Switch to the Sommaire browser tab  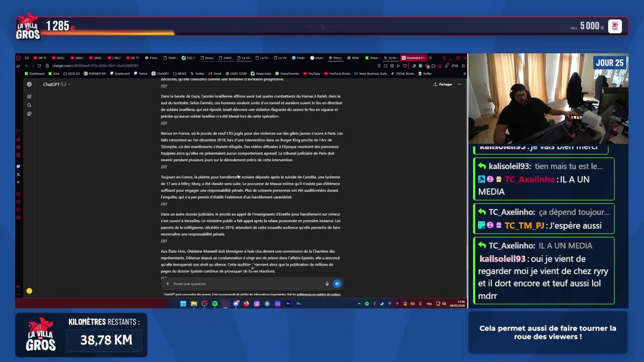pyautogui.click(x=414, y=58)
